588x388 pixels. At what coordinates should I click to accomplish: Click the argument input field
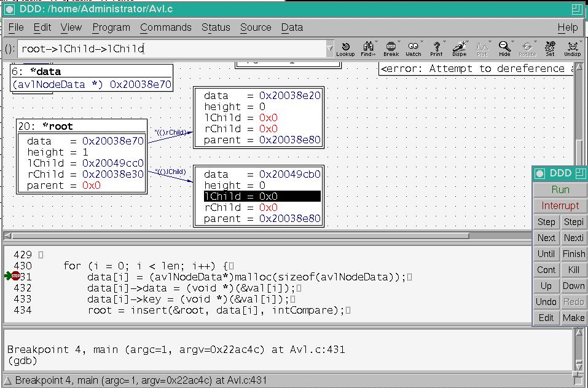(172, 49)
